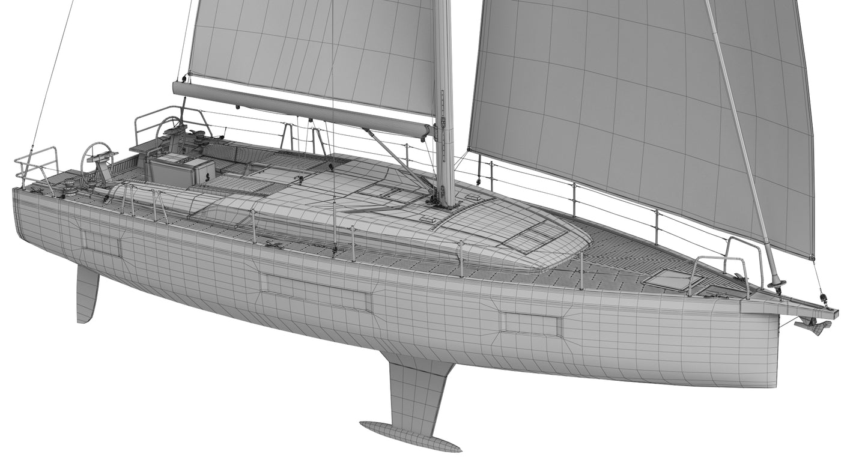
Task: Click the foredeck hatch near the bow
Action: 664,279
